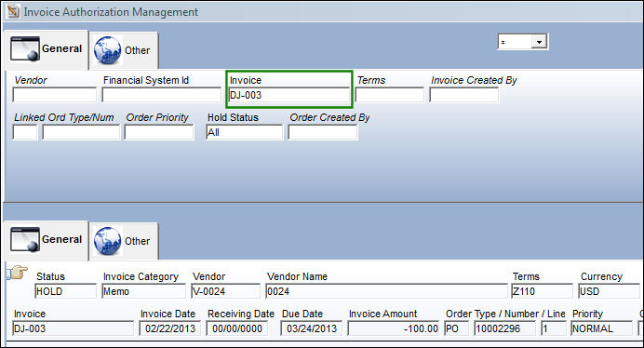Click the Invoice Created By label
This screenshot has width=644, height=348.
474,80
